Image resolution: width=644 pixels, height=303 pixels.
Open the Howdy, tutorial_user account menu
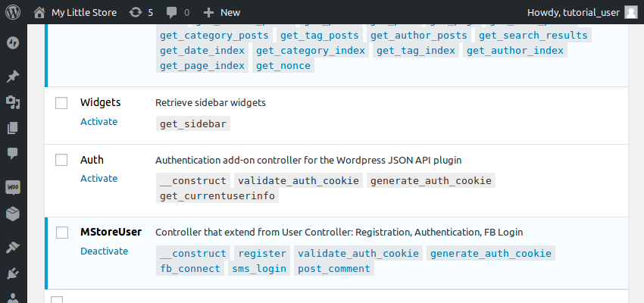pos(574,13)
